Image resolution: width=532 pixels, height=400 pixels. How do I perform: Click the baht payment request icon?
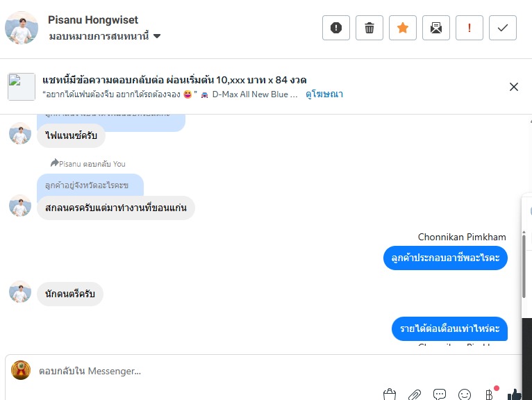point(490,394)
